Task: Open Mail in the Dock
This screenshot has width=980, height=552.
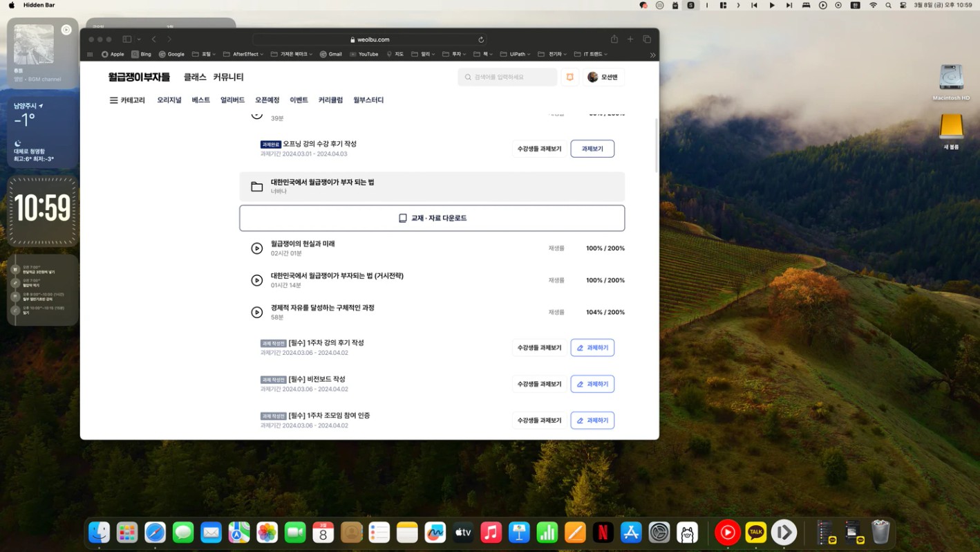Action: click(211, 532)
